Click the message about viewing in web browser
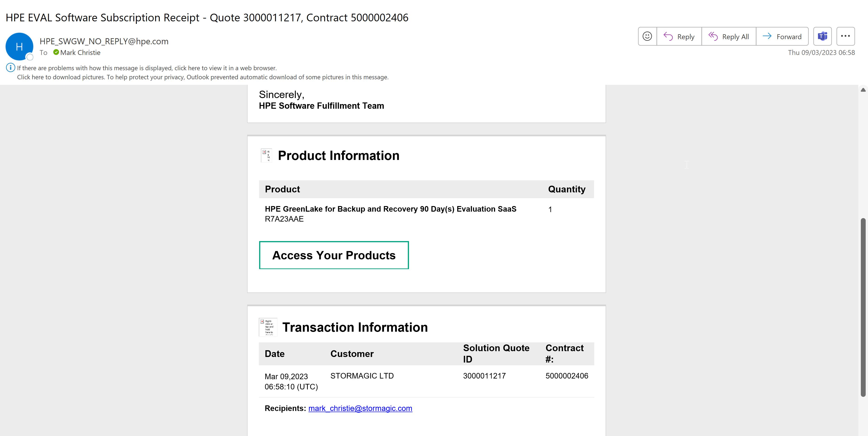This screenshot has height=436, width=868. [147, 68]
